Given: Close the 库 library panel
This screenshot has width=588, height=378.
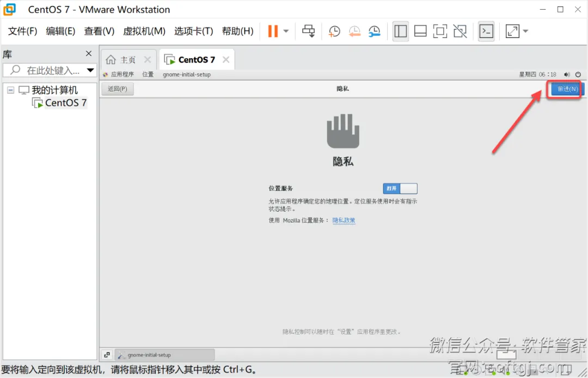Looking at the screenshot, I should click(89, 53).
